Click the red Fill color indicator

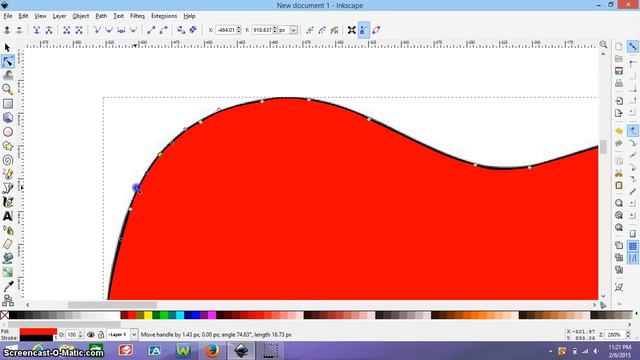click(x=38, y=331)
